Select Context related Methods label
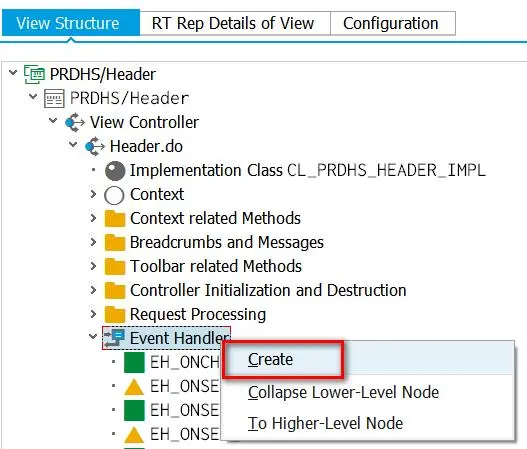 point(215,218)
